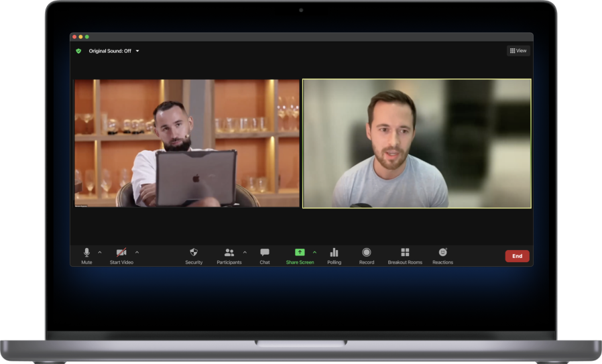
Task: Expand video options caret beside Start Video
Action: [137, 252]
